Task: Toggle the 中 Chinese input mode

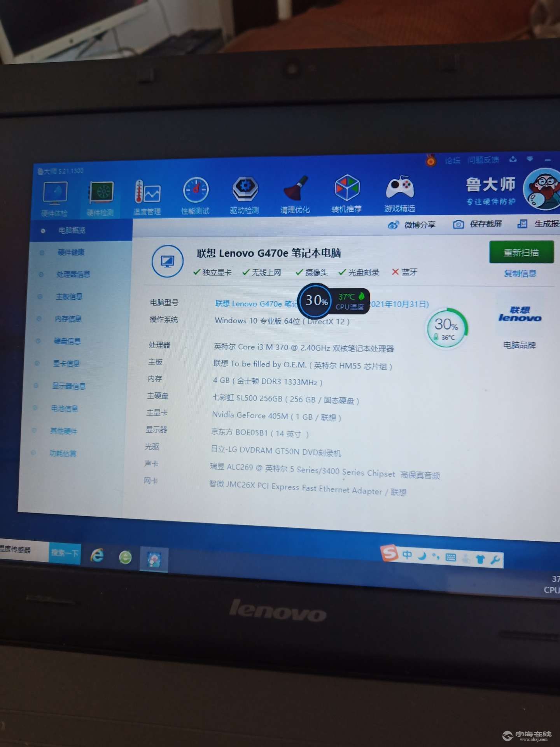Action: coord(407,555)
